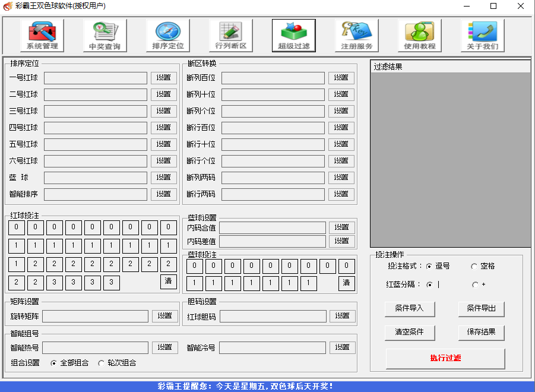Click the red 执行过滤 button

[x=445, y=359]
